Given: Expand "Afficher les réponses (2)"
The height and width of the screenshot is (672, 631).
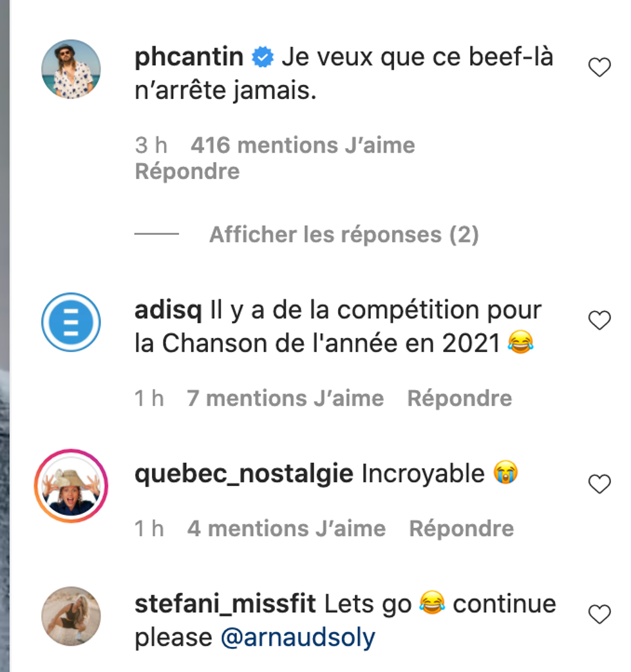Looking at the screenshot, I should 344,235.
